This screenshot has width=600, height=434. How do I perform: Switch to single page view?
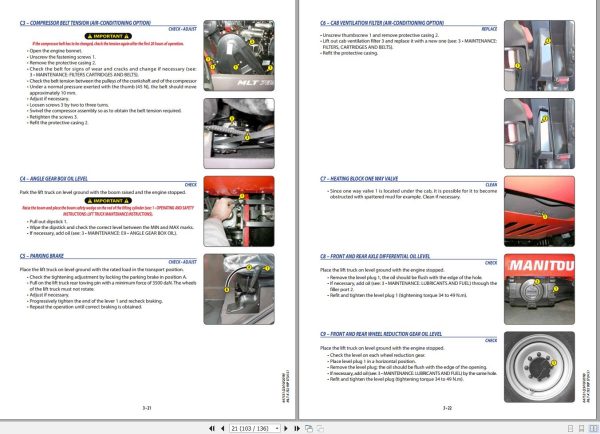[571, 428]
